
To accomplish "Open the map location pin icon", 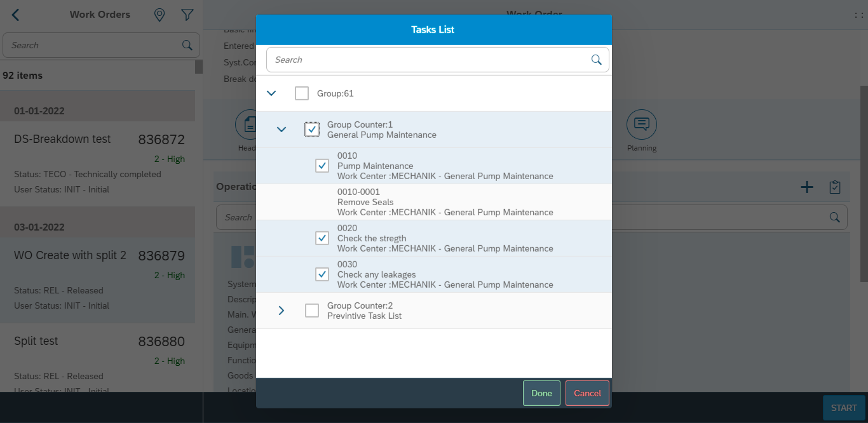I will coord(159,14).
